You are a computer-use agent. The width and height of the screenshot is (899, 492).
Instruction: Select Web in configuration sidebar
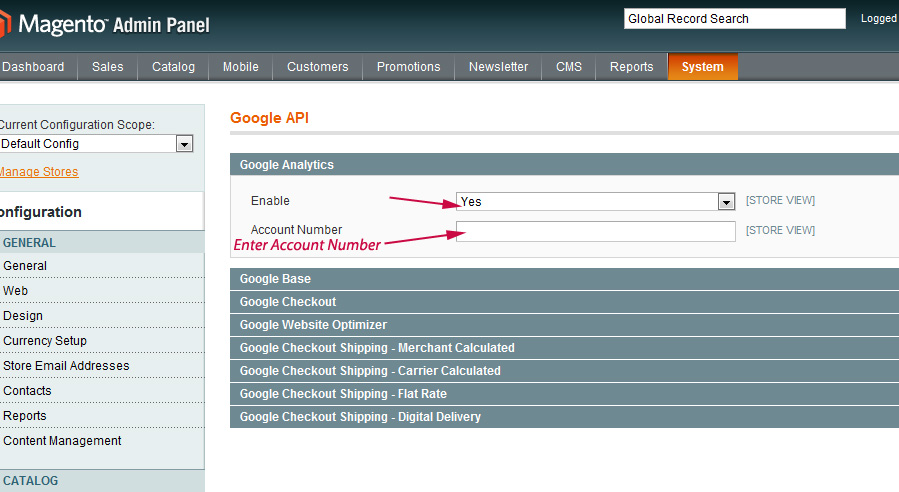pyautogui.click(x=101, y=291)
